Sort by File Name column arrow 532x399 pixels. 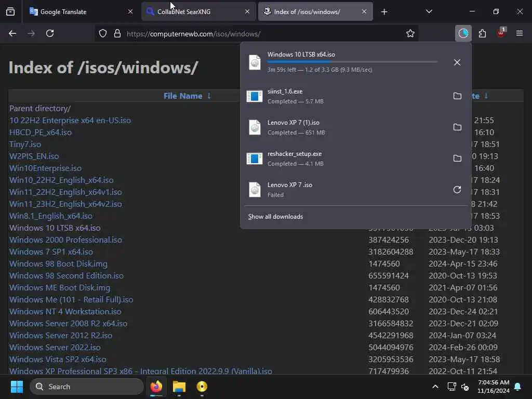[209, 96]
